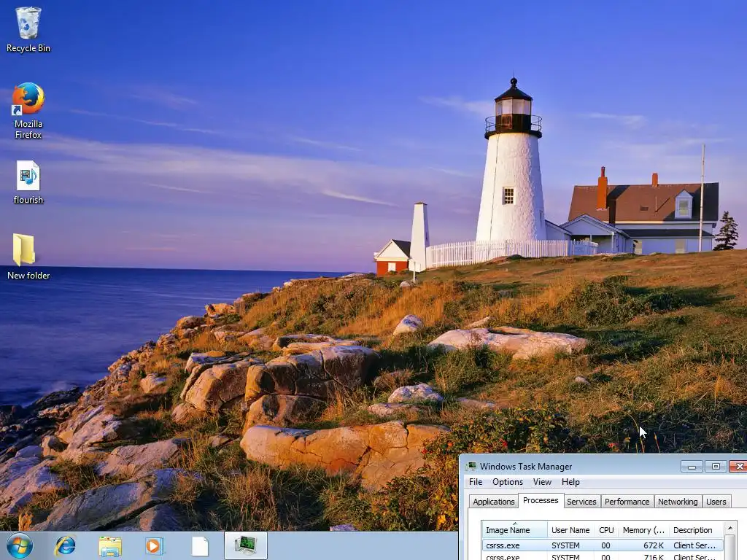Sort processes by CPU column
This screenshot has width=747, height=560.
tap(606, 530)
